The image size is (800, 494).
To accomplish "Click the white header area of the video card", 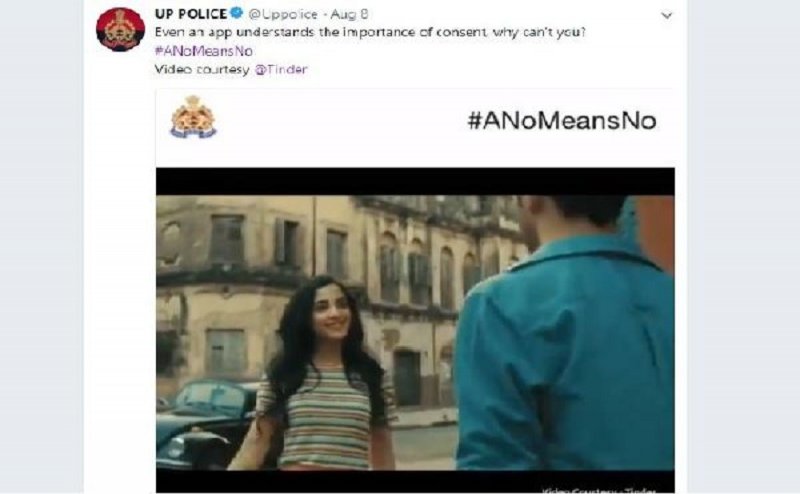I will click(x=415, y=128).
